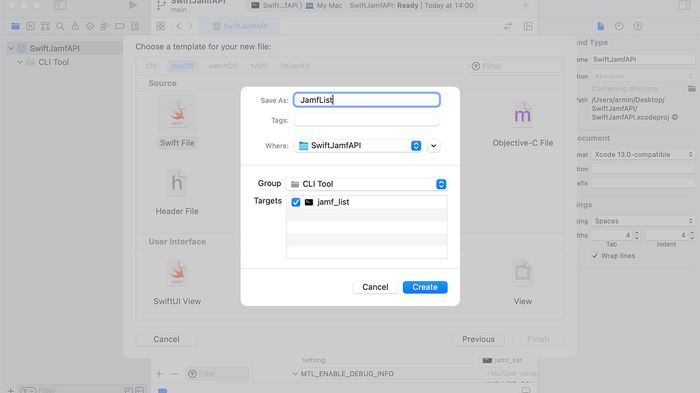Image resolution: width=700 pixels, height=393 pixels.
Task: Switch to the watchOS platform tab
Action: pyautogui.click(x=222, y=66)
